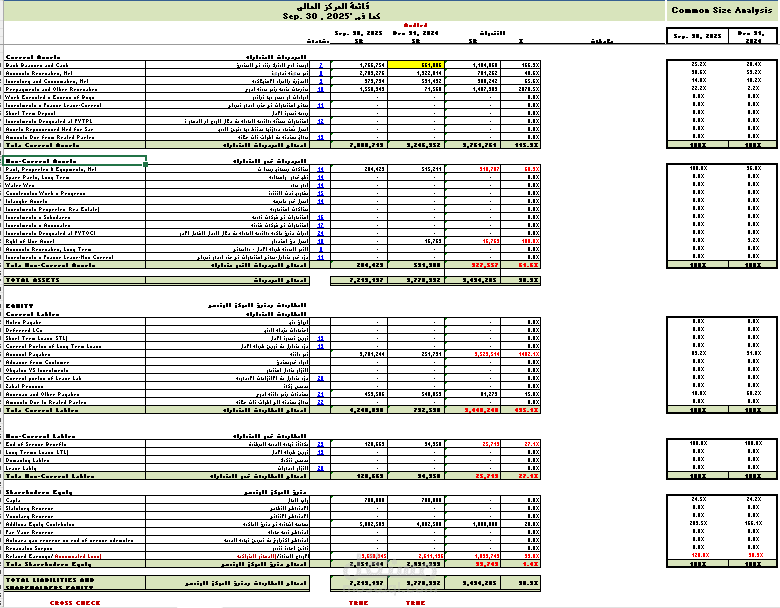
Task: Click the Accounts Payables row label
Action: click(x=75, y=354)
